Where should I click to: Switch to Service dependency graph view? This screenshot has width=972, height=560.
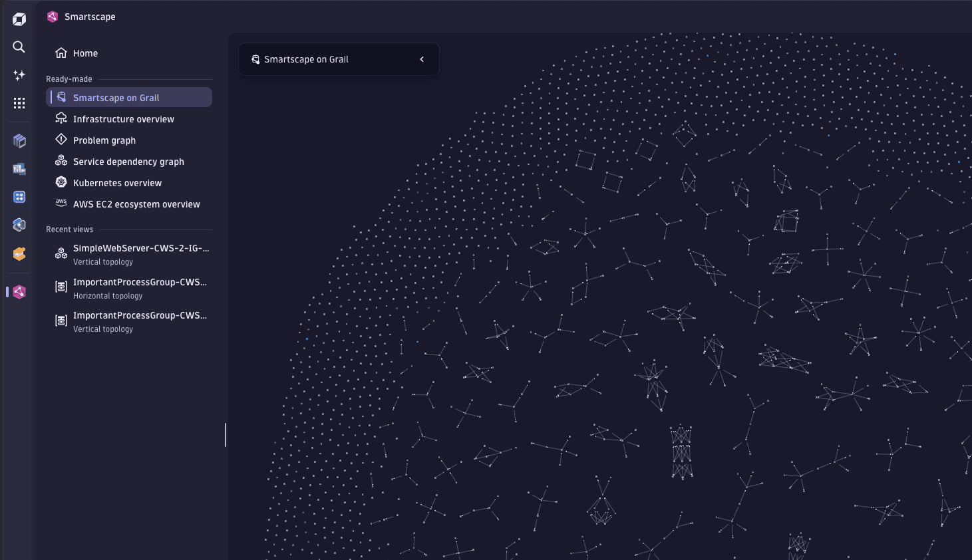pyautogui.click(x=128, y=161)
